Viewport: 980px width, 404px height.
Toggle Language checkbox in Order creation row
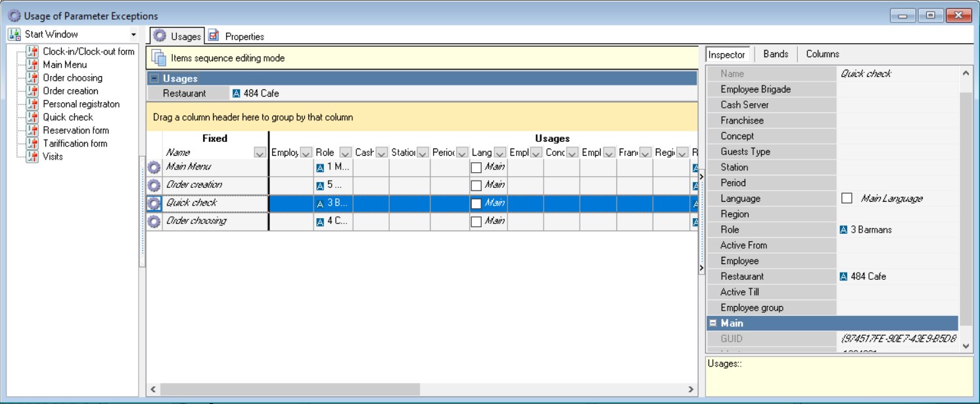477,186
